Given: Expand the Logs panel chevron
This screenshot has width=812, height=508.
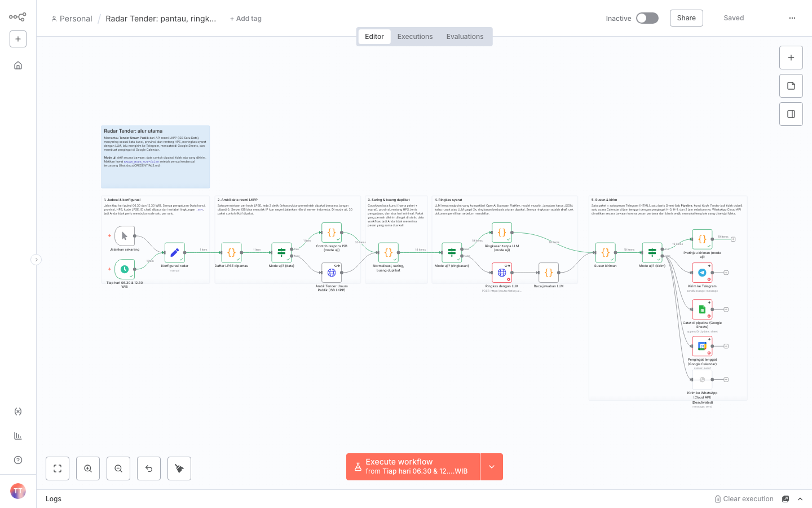Looking at the screenshot, I should click(x=800, y=499).
